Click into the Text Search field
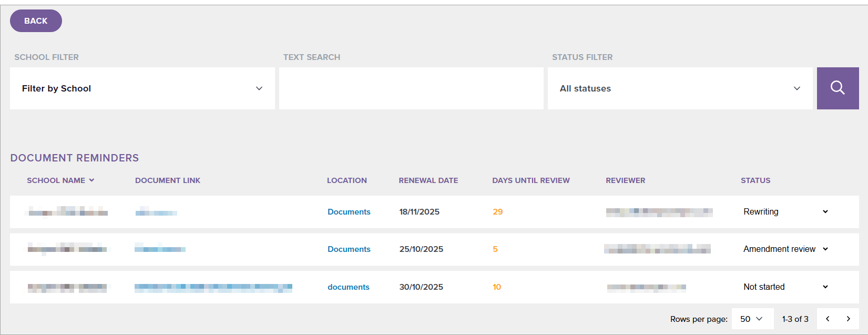Viewport: 868px width, 335px height. tap(411, 88)
